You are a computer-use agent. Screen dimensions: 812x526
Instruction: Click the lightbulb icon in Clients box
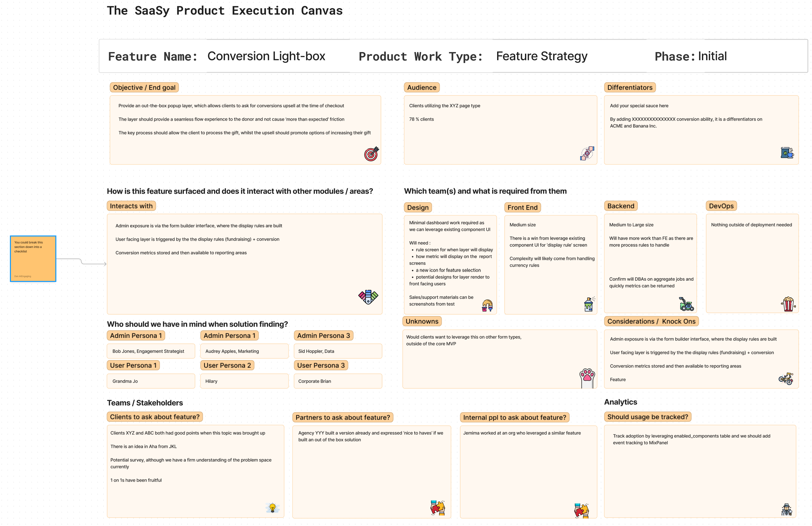272,508
